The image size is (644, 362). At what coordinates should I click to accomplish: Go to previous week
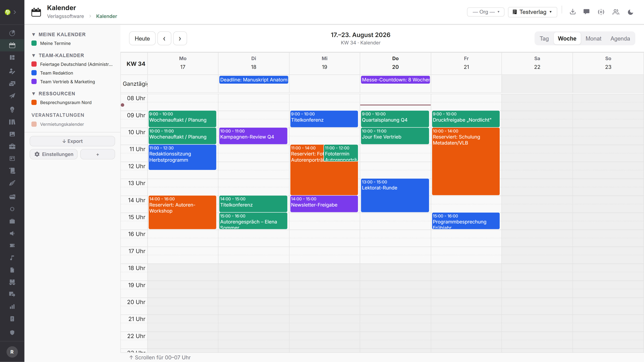[x=164, y=39]
